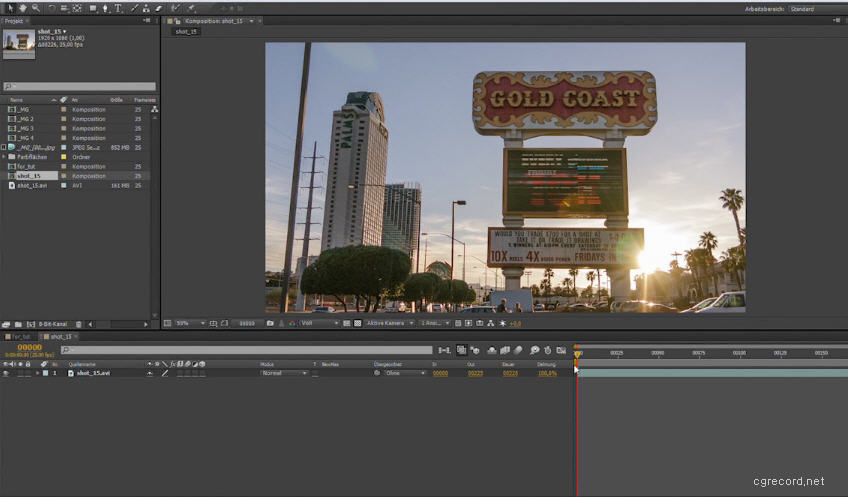
Task: Open the Arbeitsbereich Standard workspace dropdown
Action: [817, 9]
